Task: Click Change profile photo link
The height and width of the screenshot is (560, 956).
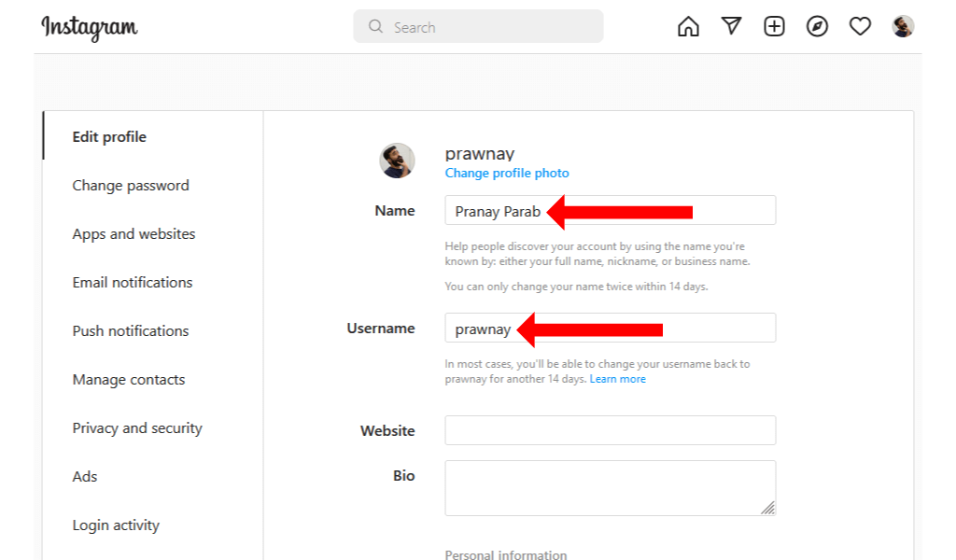Action: [x=507, y=174]
